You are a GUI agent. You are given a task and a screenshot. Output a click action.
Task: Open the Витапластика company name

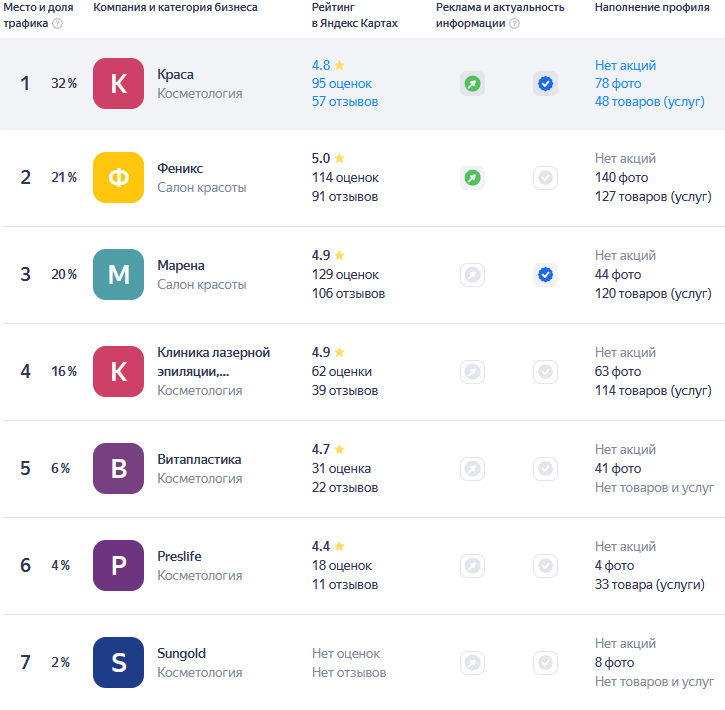[x=199, y=459]
